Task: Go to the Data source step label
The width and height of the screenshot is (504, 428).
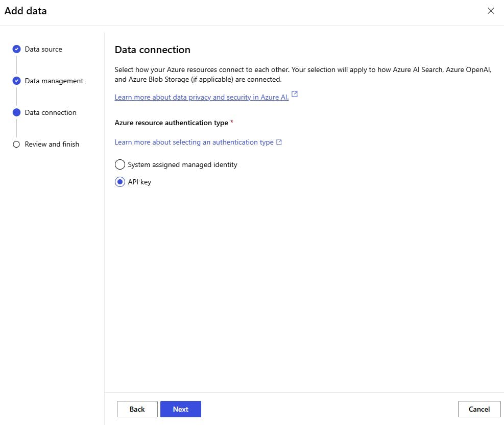Action: pyautogui.click(x=43, y=49)
